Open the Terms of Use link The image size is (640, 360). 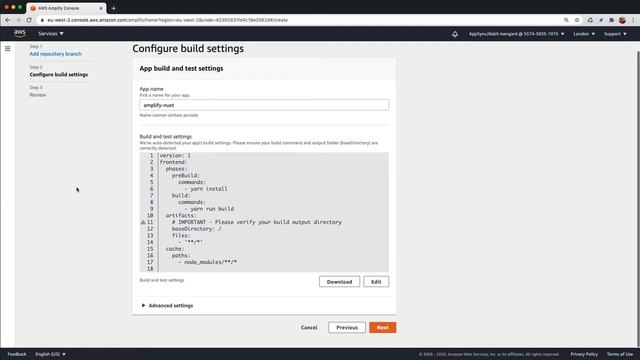pos(620,354)
